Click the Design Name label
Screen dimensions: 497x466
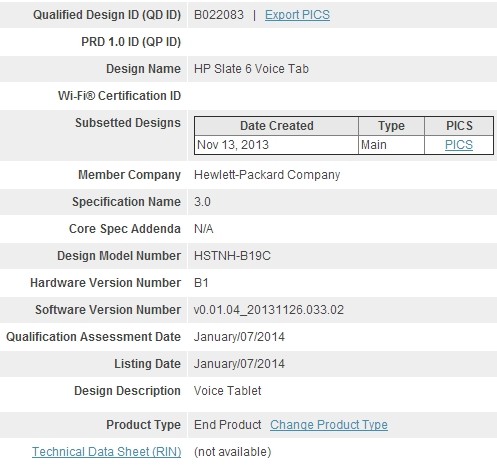[x=143, y=69]
